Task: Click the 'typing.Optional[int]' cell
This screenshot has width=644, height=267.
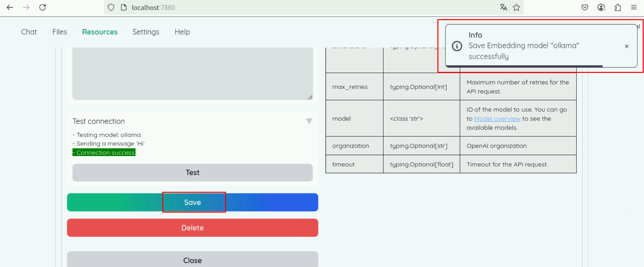Action: 422,87
